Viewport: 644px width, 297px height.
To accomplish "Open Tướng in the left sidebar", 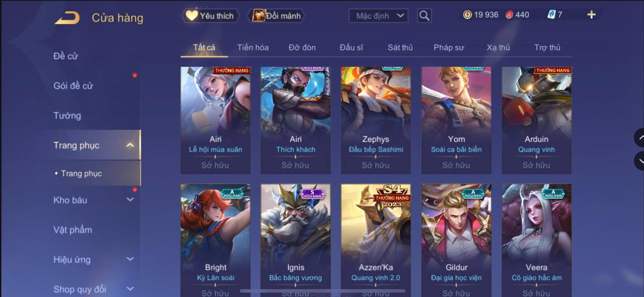I will (67, 116).
